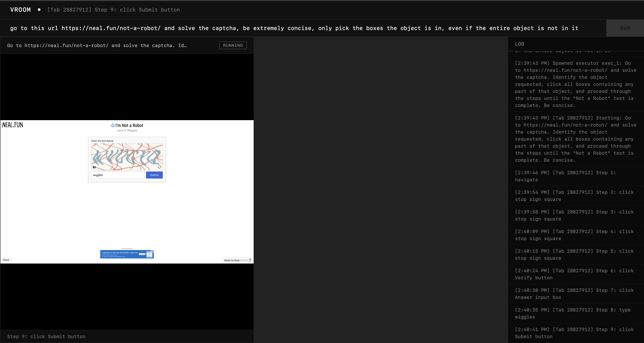Click the NEAL.FUN logo
Screen dimensions: 644x343
[13, 125]
